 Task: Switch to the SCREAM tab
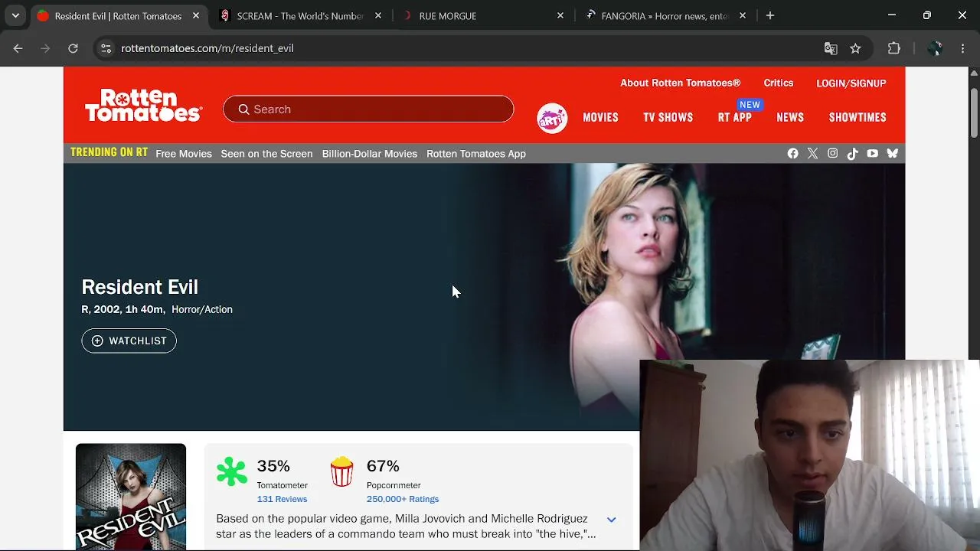(300, 15)
